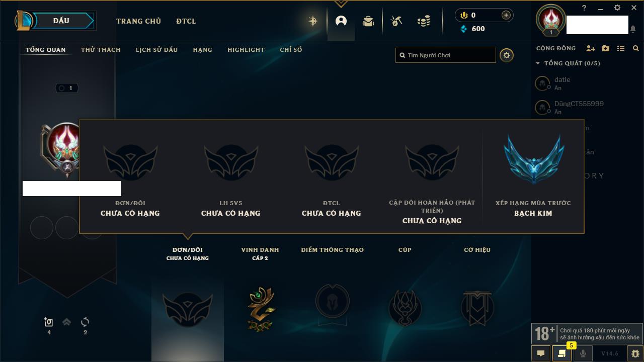Image resolution: width=644 pixels, height=362 pixels.
Task: Mute the microphone button
Action: click(583, 353)
